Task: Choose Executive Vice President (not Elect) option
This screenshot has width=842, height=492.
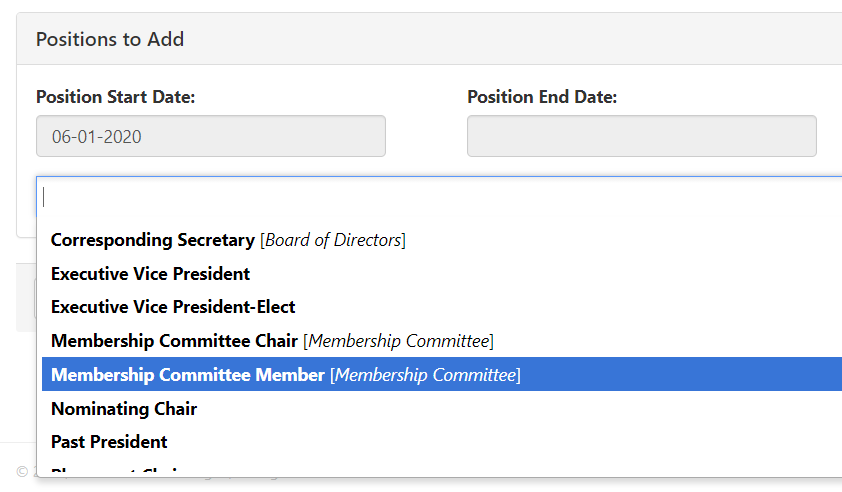Action: pos(150,274)
